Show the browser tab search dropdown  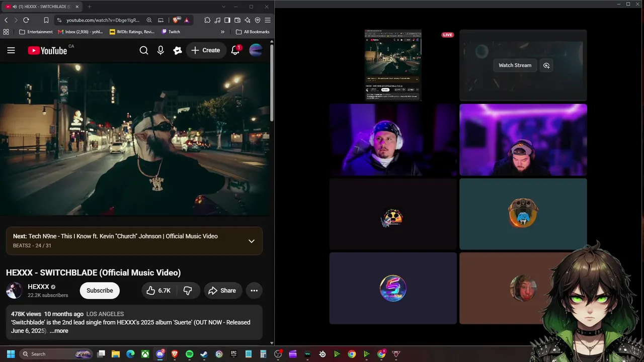point(223,7)
